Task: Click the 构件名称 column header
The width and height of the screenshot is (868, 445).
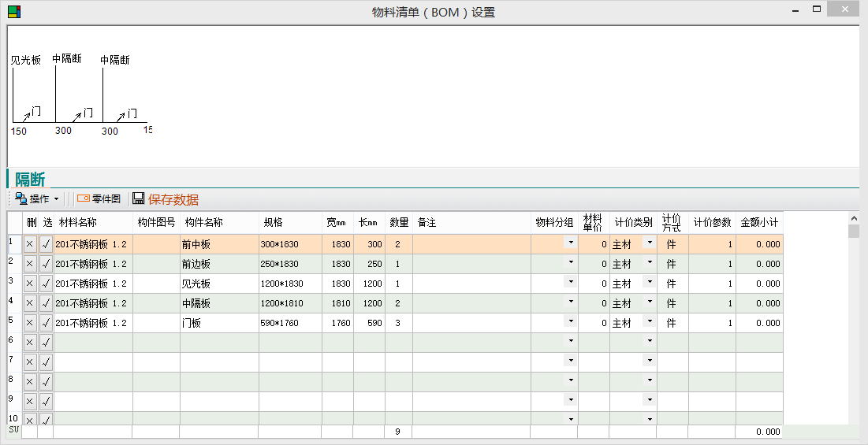Action: (x=203, y=222)
